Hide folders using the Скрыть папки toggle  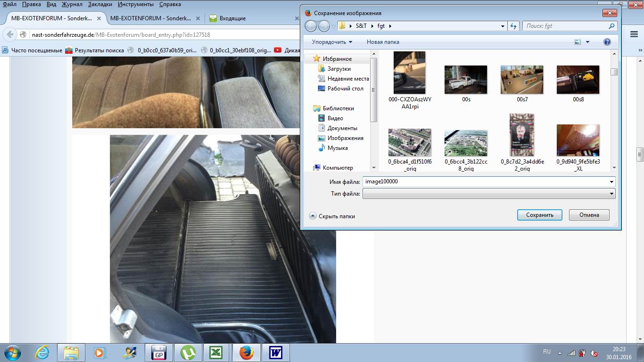(x=332, y=216)
